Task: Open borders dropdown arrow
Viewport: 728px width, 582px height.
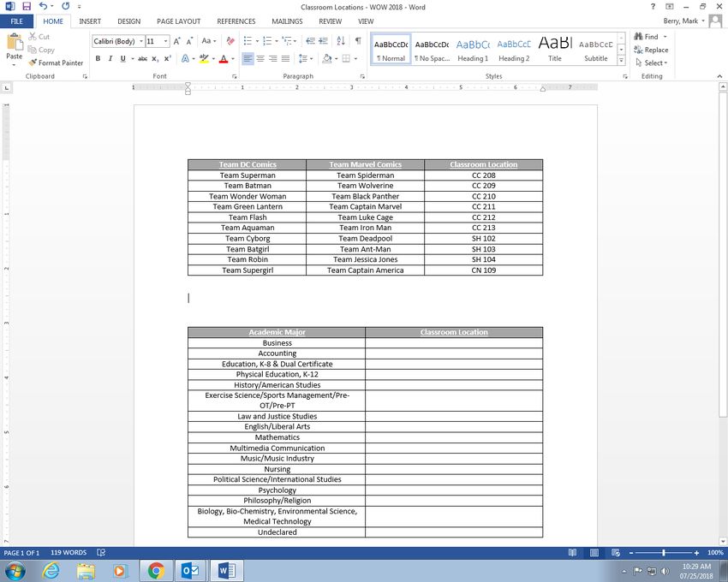Action: click(x=355, y=58)
